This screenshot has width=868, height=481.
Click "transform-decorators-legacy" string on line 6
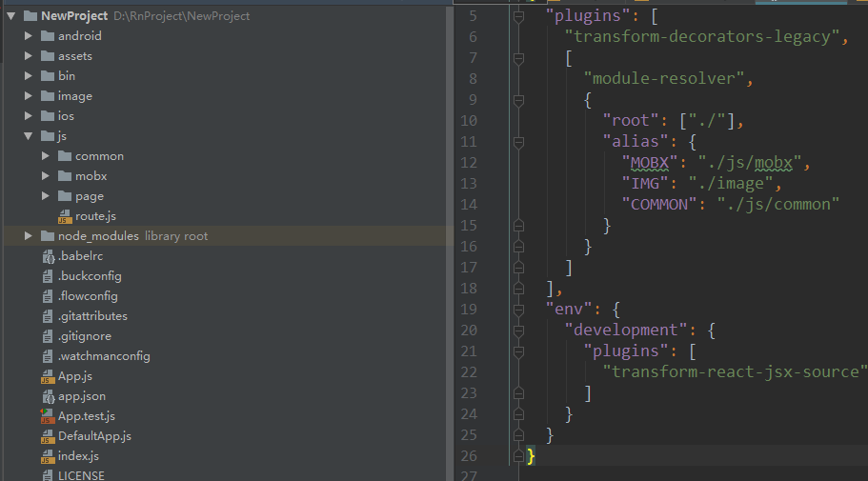(702, 37)
